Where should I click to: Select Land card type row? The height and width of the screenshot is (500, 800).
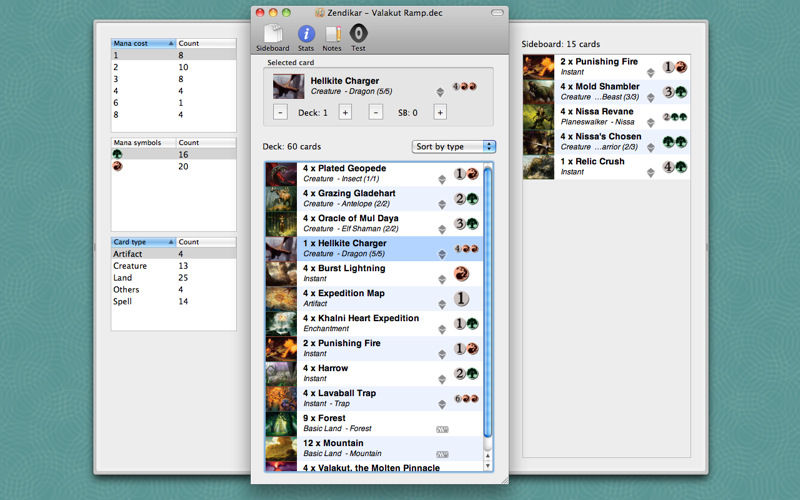pos(173,278)
